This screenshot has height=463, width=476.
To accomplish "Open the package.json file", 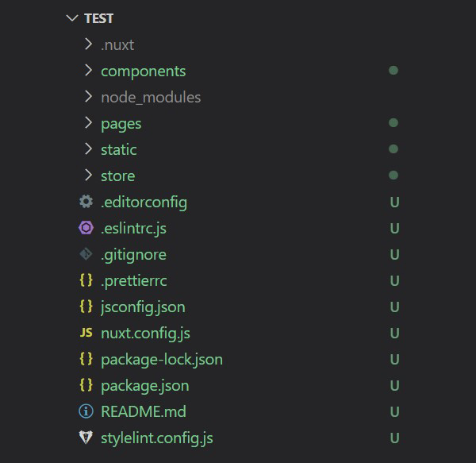I will (x=145, y=386).
